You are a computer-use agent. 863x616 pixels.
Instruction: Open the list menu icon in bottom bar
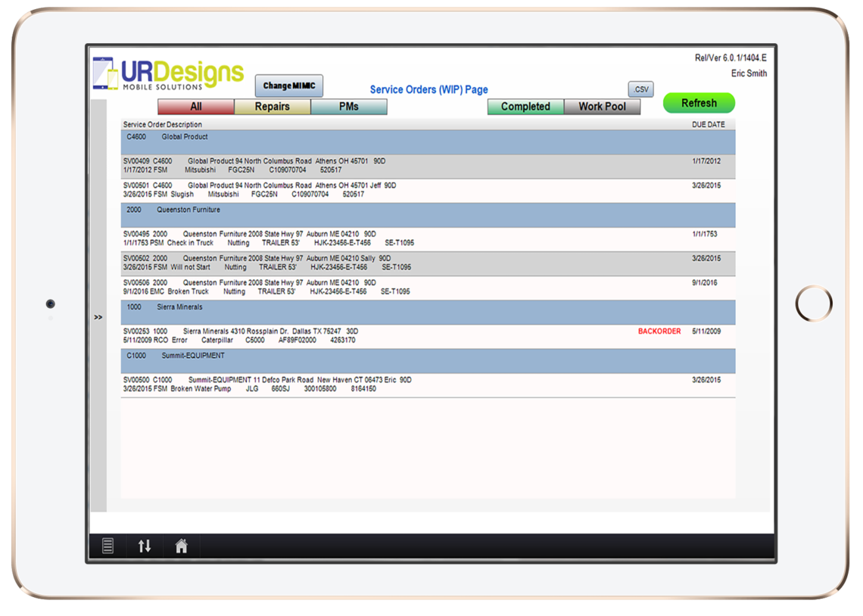tap(108, 546)
